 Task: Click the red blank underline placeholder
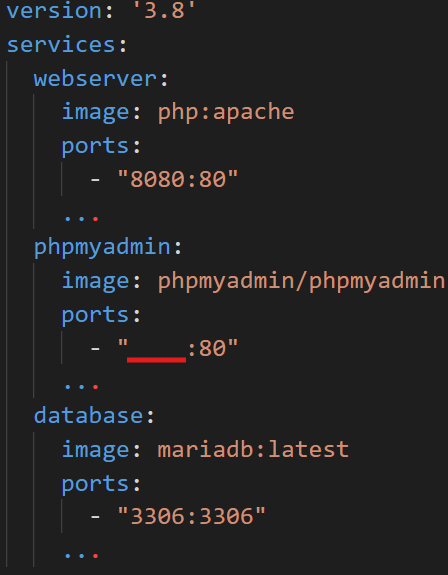click(157, 360)
